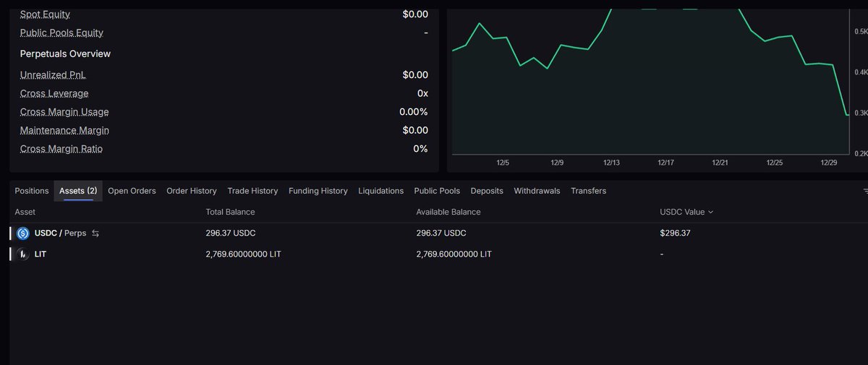This screenshot has height=365, width=868.
Task: Open the filter icon beside the Transfers tab
Action: point(865,192)
